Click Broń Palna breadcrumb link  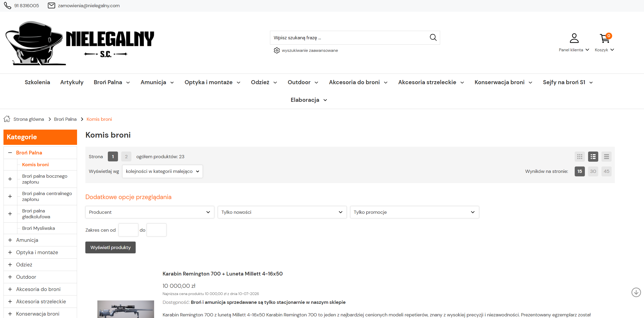click(x=65, y=119)
